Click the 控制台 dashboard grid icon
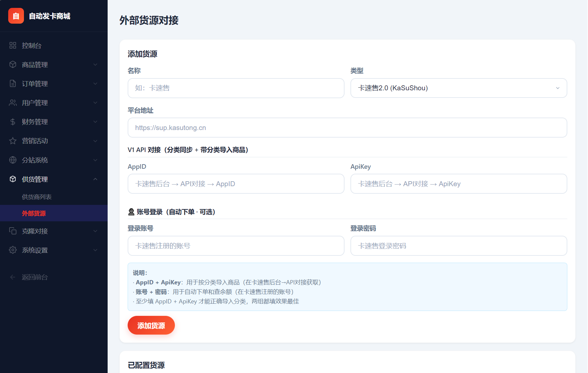 pos(13,46)
